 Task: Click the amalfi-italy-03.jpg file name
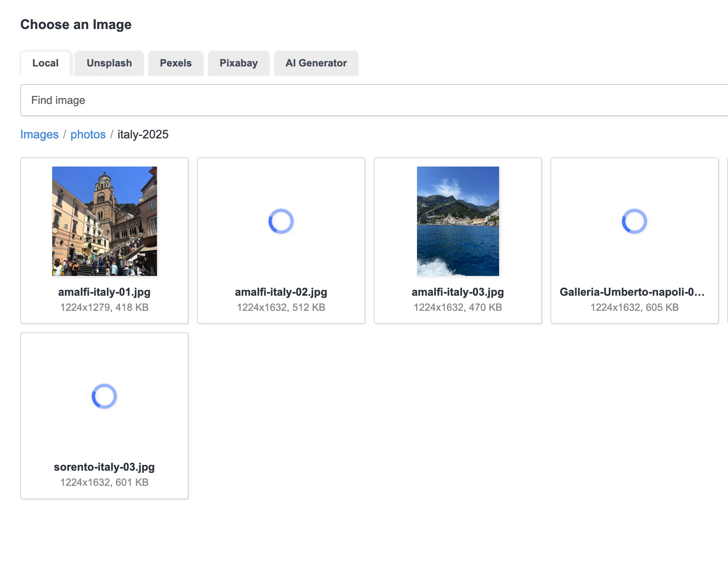click(x=458, y=292)
